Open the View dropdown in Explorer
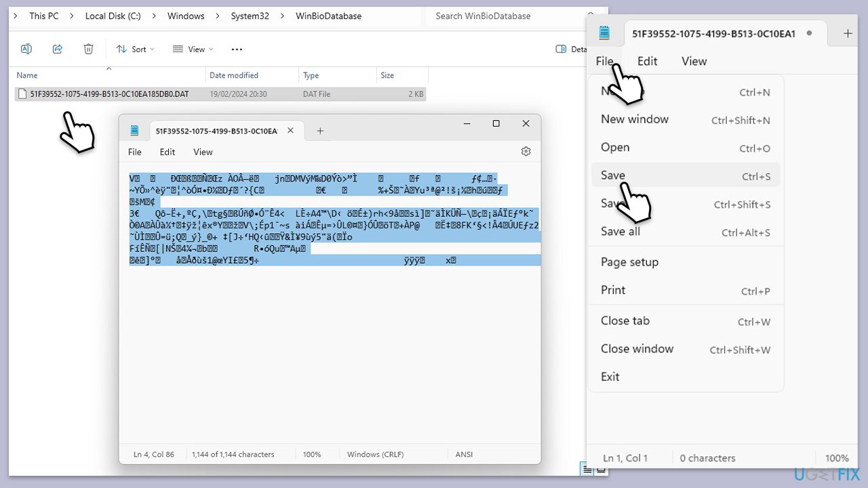 click(193, 49)
